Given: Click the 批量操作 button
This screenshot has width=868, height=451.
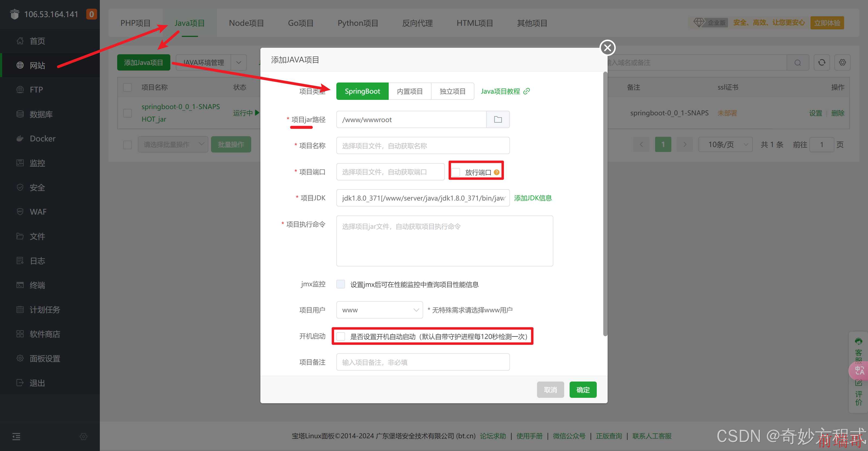Looking at the screenshot, I should pos(231,145).
